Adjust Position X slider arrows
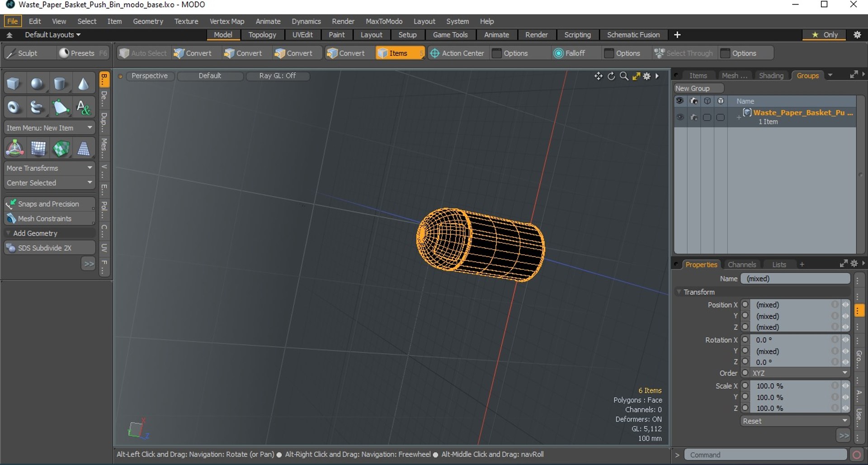 (845, 304)
